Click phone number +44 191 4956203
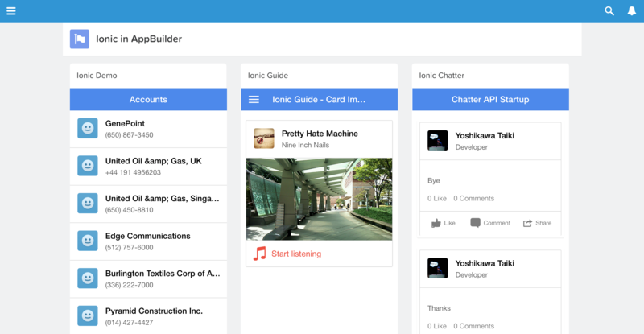This screenshot has width=644, height=334. click(x=133, y=172)
